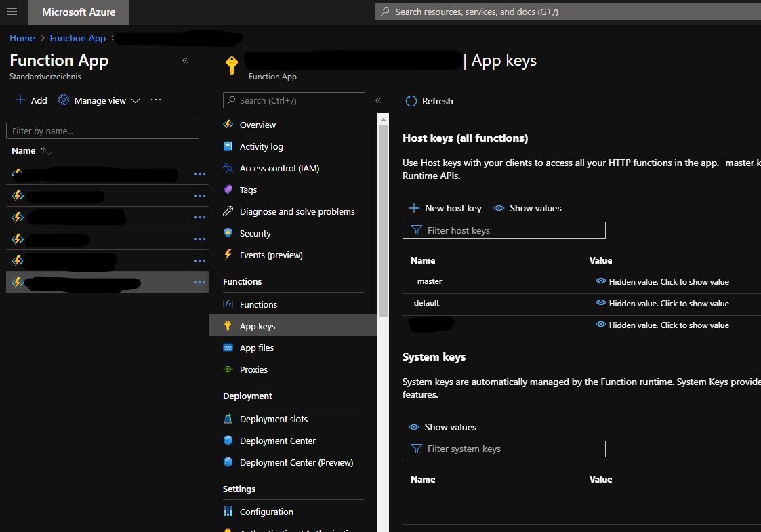Screen dimensions: 761x532
Task: Click the Security shield icon
Action: pos(228,233)
